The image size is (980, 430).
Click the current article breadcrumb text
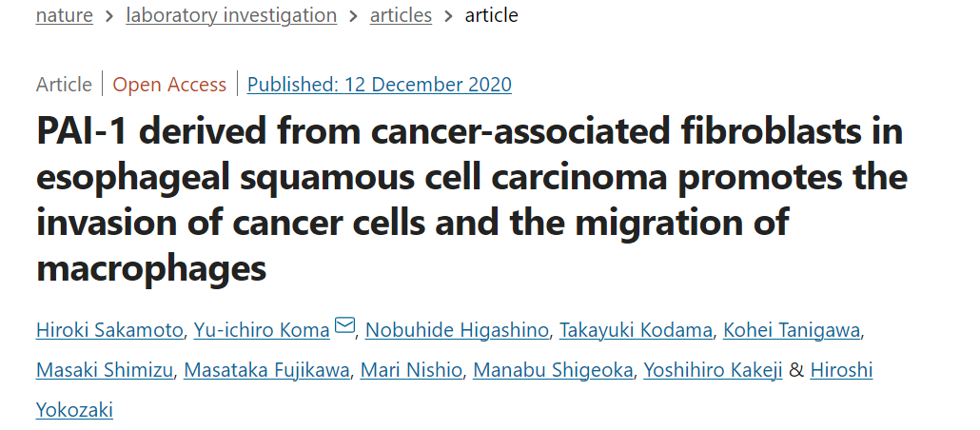(491, 15)
